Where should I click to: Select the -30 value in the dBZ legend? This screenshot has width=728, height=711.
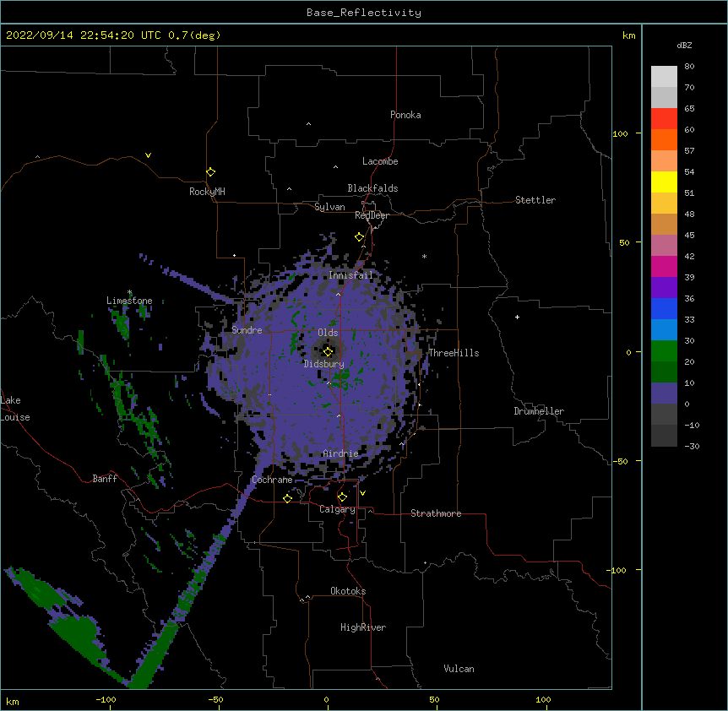pos(692,447)
